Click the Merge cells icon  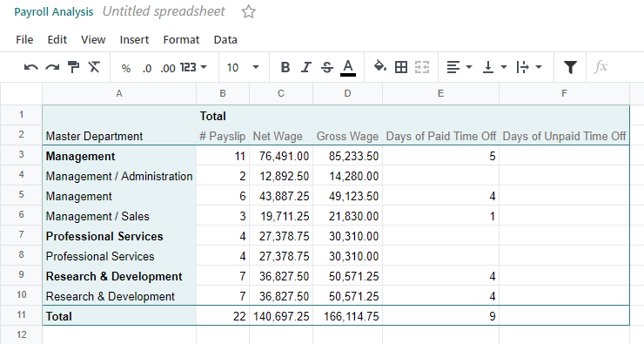[422, 67]
